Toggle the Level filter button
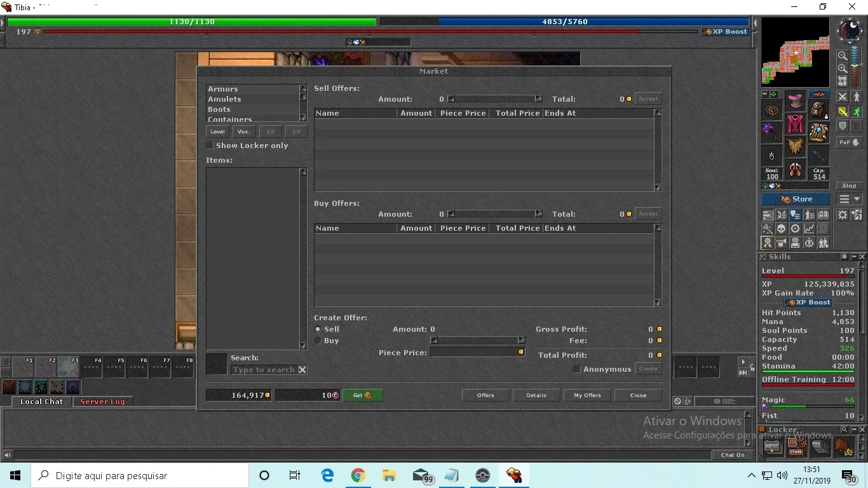The width and height of the screenshot is (868, 488). click(x=217, y=132)
